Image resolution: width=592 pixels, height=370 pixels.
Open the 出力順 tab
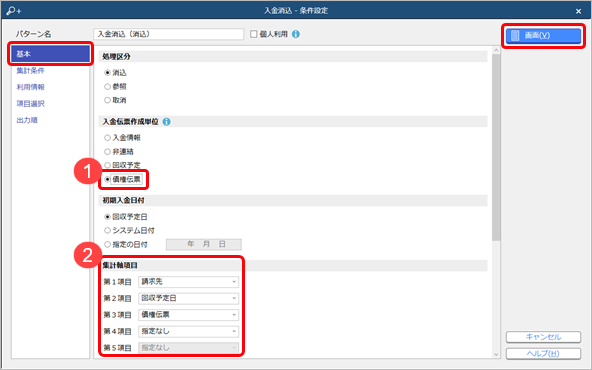(x=27, y=120)
